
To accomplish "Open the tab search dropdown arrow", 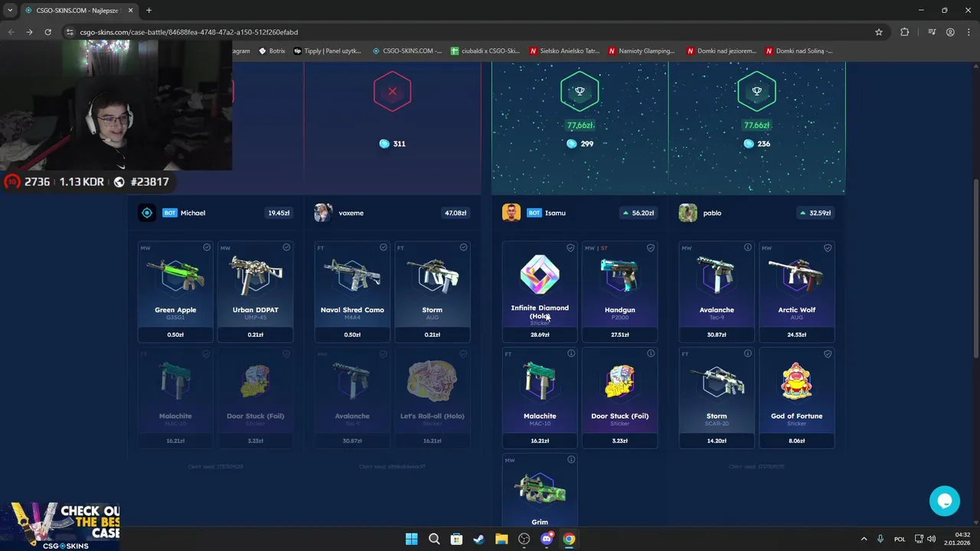I will pos(10,10).
